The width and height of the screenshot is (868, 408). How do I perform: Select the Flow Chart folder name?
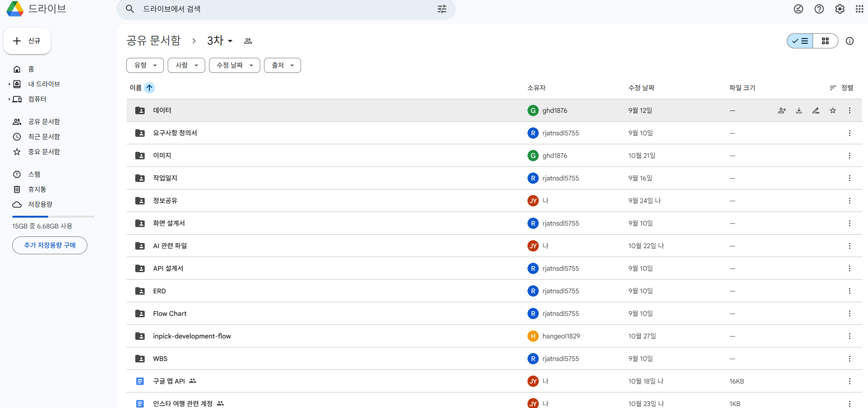point(170,314)
